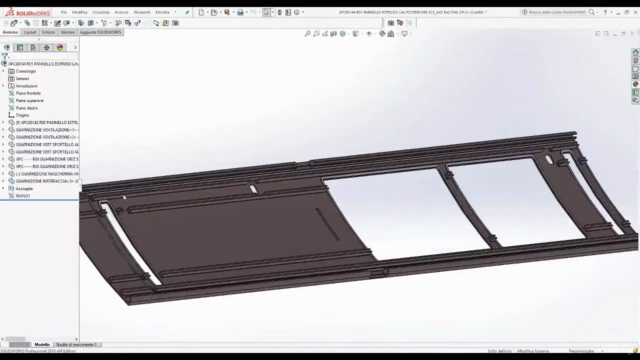Switch to the Modello bottom tab
640x360 pixels.
(x=42, y=345)
